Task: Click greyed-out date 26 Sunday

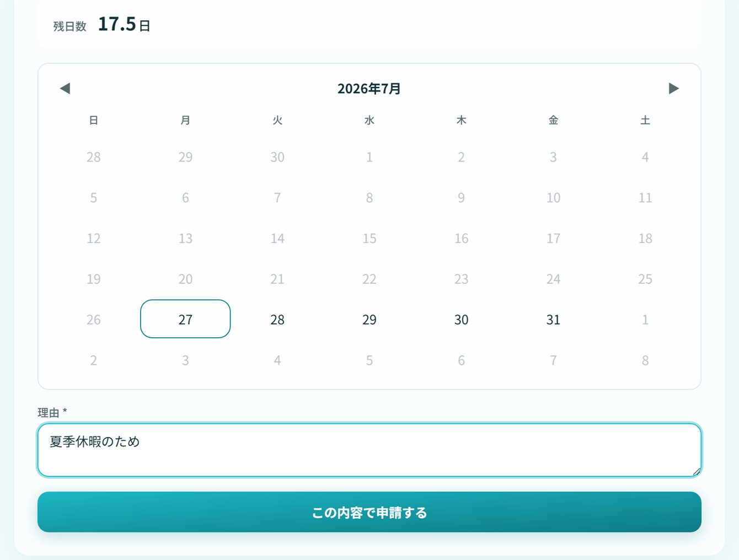Action: [x=94, y=319]
